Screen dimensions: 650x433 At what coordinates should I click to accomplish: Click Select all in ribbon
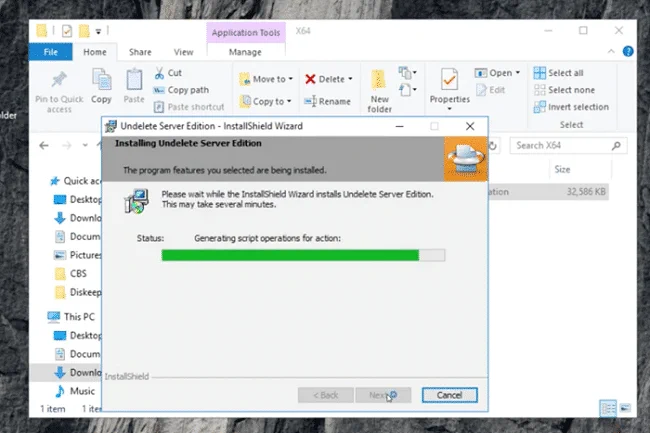[x=558, y=73]
